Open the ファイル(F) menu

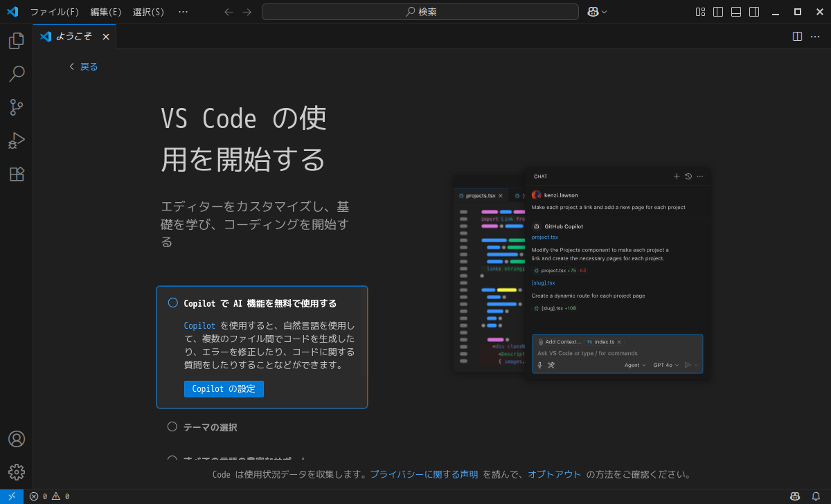click(x=54, y=12)
